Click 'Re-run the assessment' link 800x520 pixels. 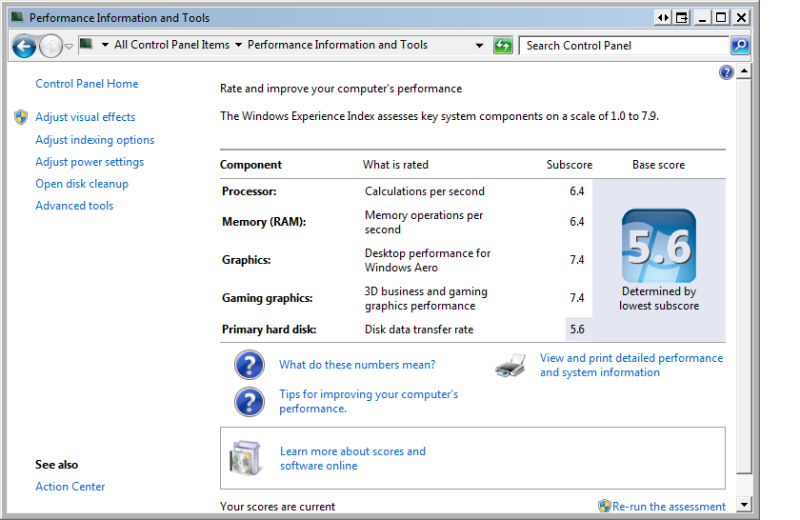click(x=668, y=507)
